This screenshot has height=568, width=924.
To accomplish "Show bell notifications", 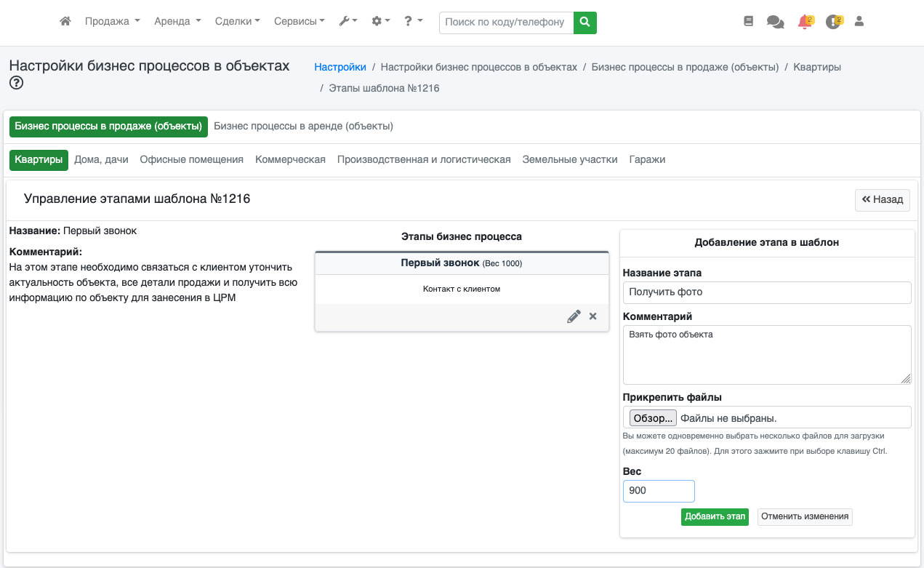I will 804,23.
